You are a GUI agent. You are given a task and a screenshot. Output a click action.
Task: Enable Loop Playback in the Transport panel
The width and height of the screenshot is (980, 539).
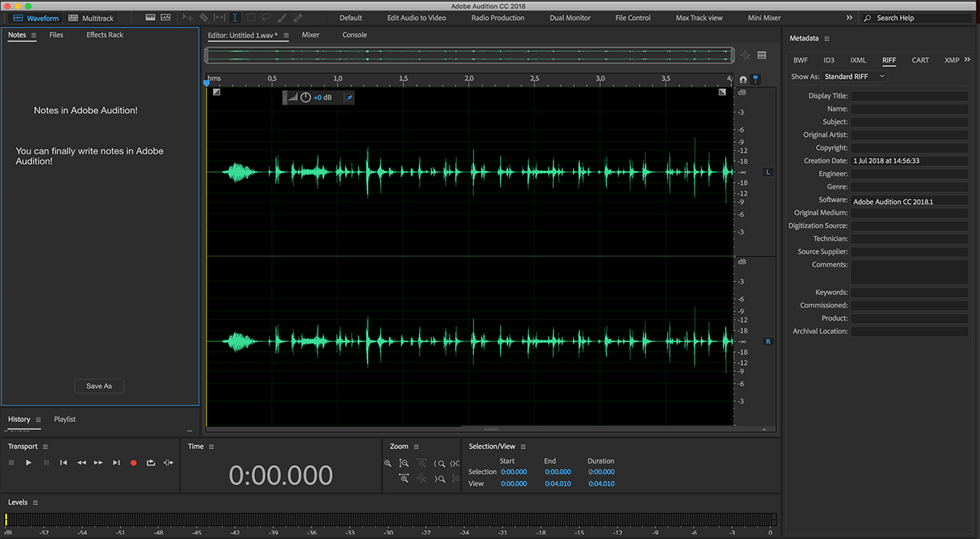(150, 462)
